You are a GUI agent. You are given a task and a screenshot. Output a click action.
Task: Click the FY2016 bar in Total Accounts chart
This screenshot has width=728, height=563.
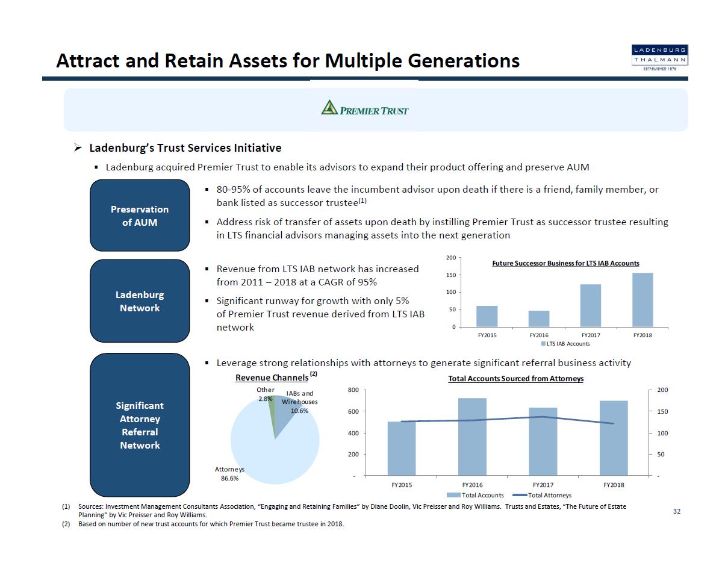[472, 437]
